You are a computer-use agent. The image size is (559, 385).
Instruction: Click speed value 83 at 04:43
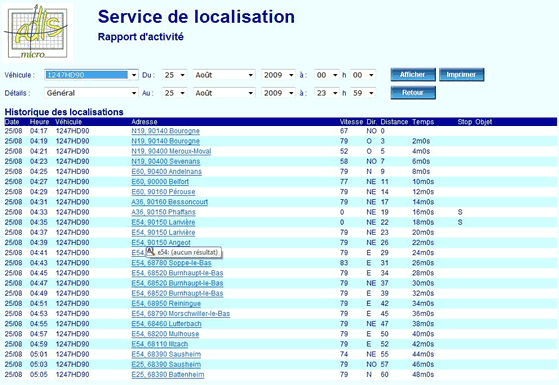pos(344,263)
